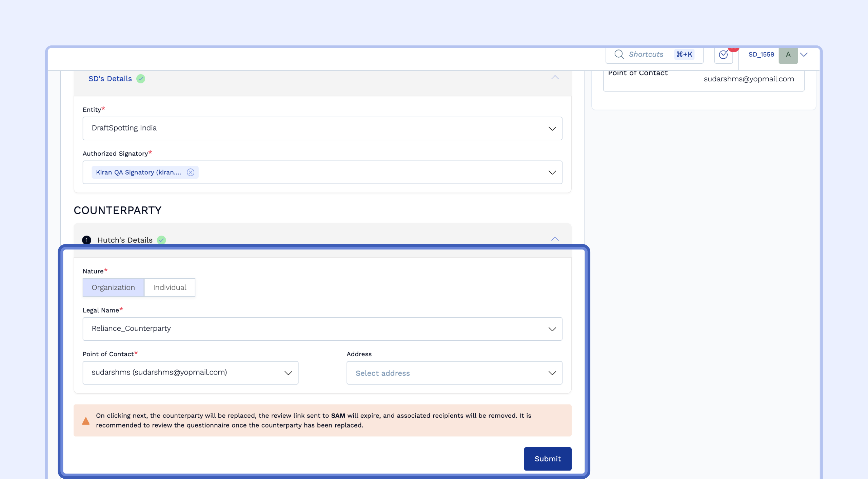Open the SD_1559 account menu chevron
The image size is (868, 479).
click(x=804, y=55)
